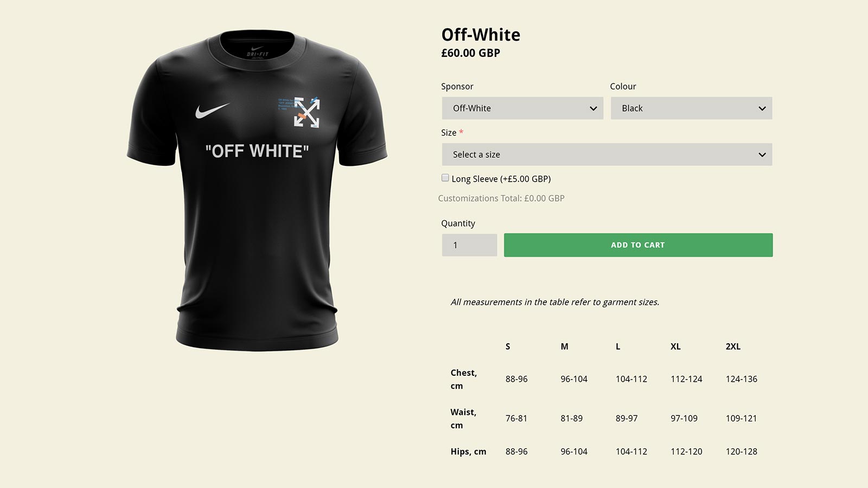Tick the Long Sleeve checkbox
Viewport: 868px width, 488px height.
coord(445,178)
